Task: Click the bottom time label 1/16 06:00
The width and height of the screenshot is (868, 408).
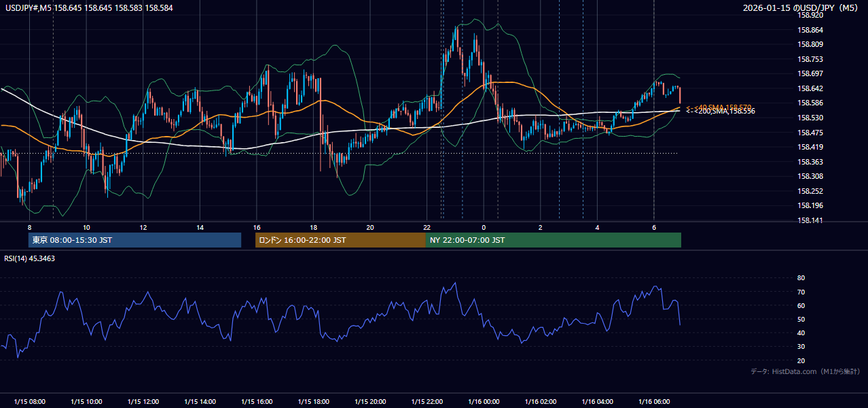Action: click(x=653, y=402)
